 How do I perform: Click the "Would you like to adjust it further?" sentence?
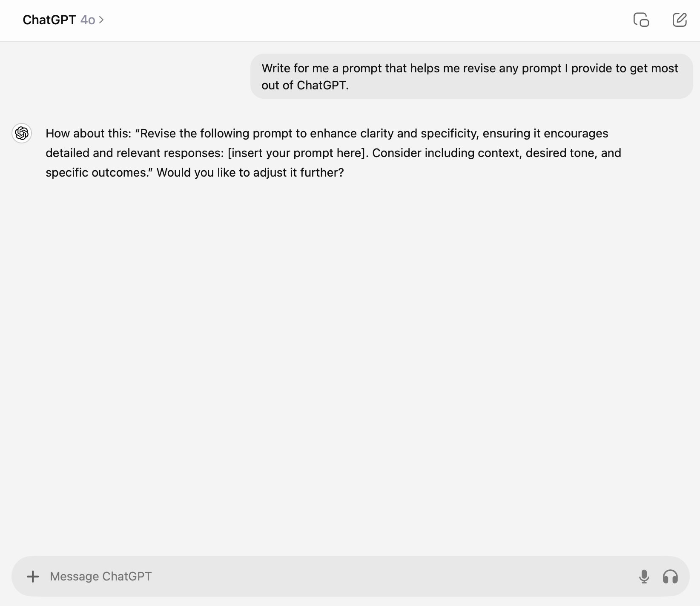click(250, 172)
